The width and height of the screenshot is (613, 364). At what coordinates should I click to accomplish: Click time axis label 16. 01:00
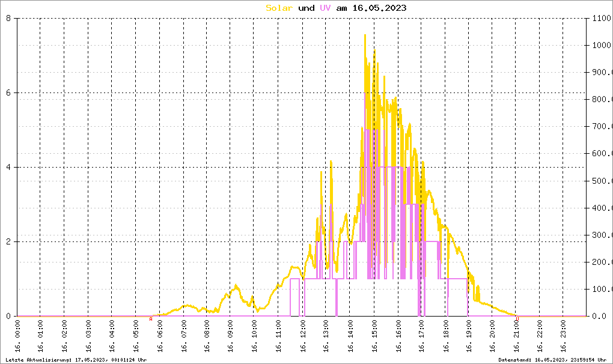[x=41, y=336]
